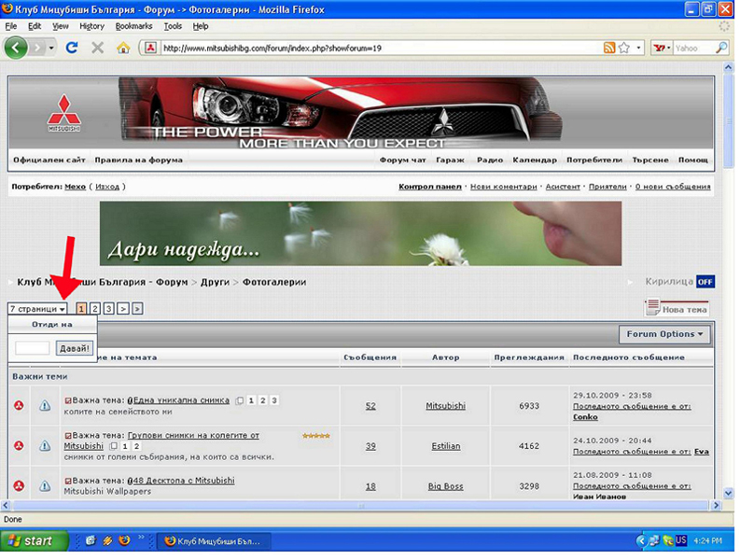Click the Нова тема new topic icon
Screen dimensions: 740x560
coord(677,309)
